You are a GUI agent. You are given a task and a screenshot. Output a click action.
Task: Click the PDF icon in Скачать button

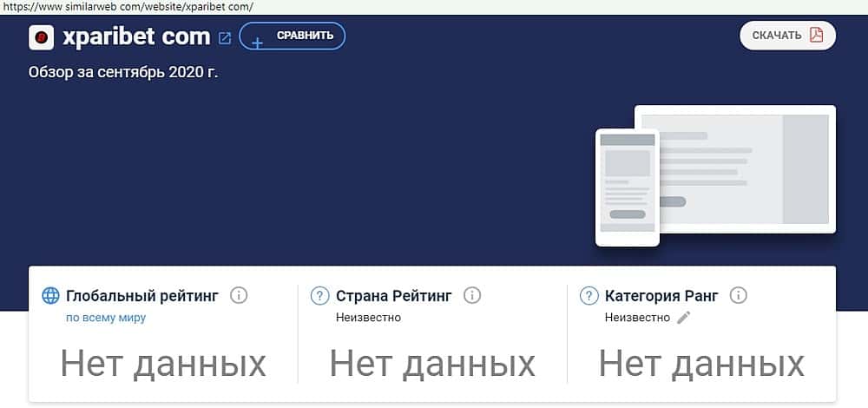click(x=816, y=35)
